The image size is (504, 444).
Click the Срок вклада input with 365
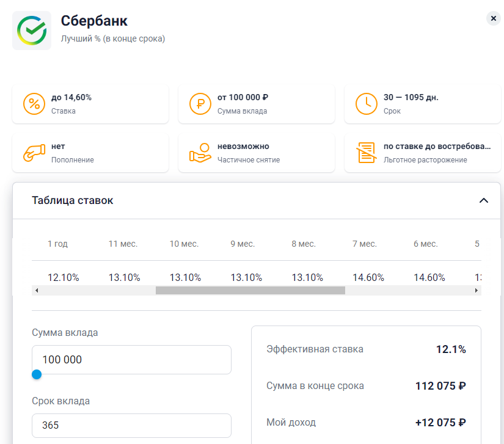(x=131, y=425)
